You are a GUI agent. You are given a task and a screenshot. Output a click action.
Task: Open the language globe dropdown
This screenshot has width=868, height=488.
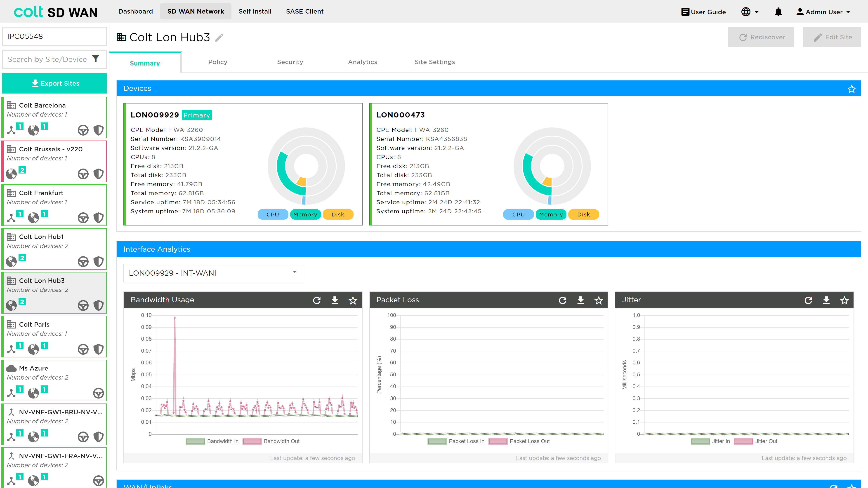750,12
